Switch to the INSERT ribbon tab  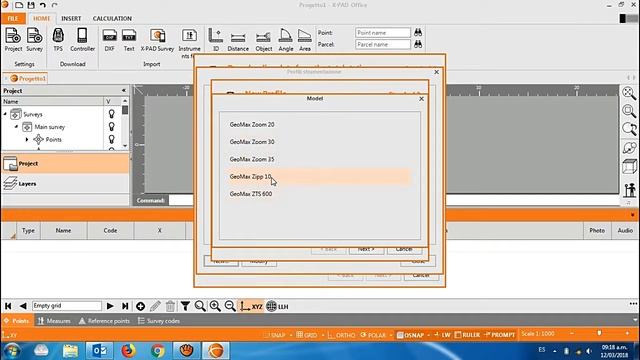(71, 18)
